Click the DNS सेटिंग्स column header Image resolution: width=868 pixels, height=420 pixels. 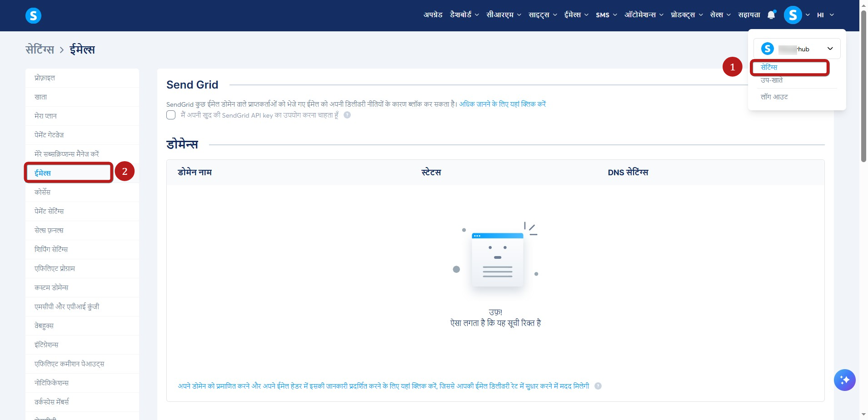[x=628, y=173]
